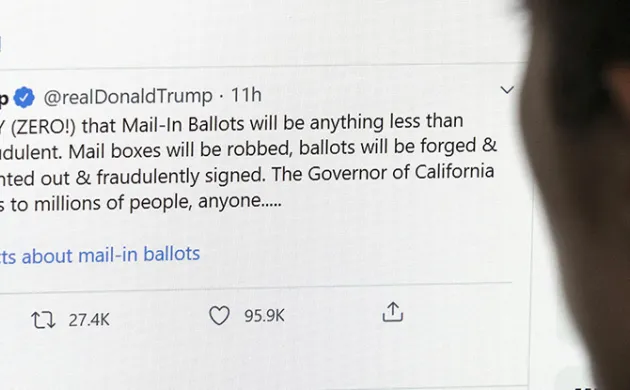Like the tweet with the heart icon
This screenshot has width=630, height=390.
(x=219, y=315)
